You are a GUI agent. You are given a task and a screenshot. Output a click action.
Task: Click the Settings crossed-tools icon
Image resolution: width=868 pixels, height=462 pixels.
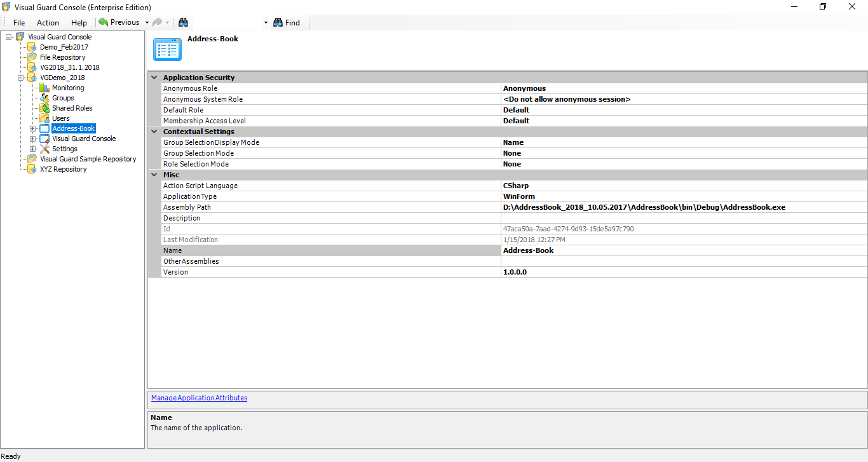coord(44,148)
